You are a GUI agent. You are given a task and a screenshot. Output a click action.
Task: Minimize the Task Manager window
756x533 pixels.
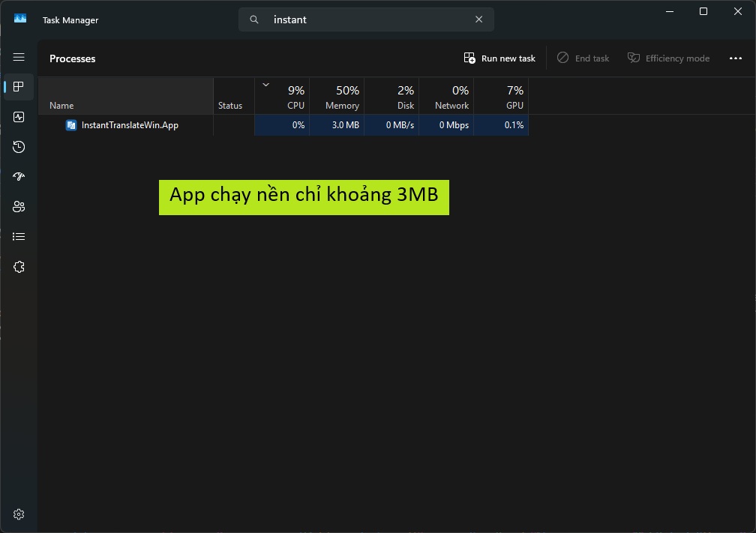[670, 11]
